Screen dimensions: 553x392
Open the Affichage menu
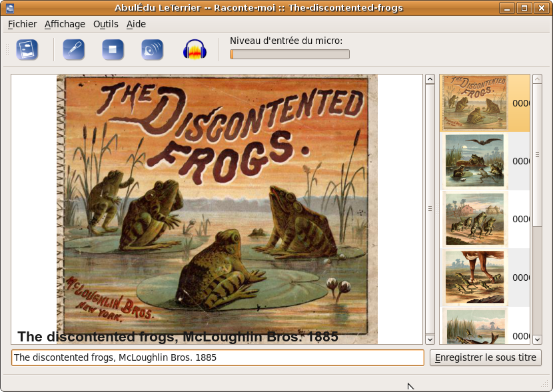[65, 24]
